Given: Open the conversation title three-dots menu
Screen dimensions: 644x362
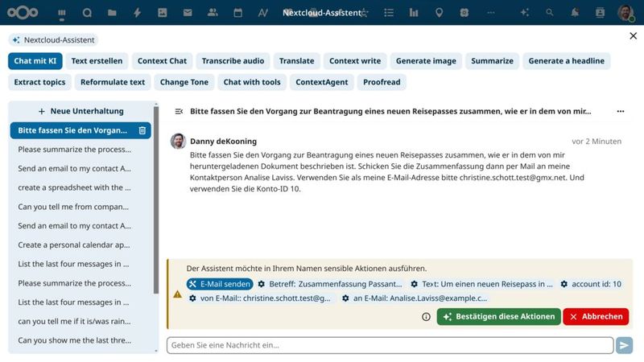Looking at the screenshot, I should [x=620, y=111].
